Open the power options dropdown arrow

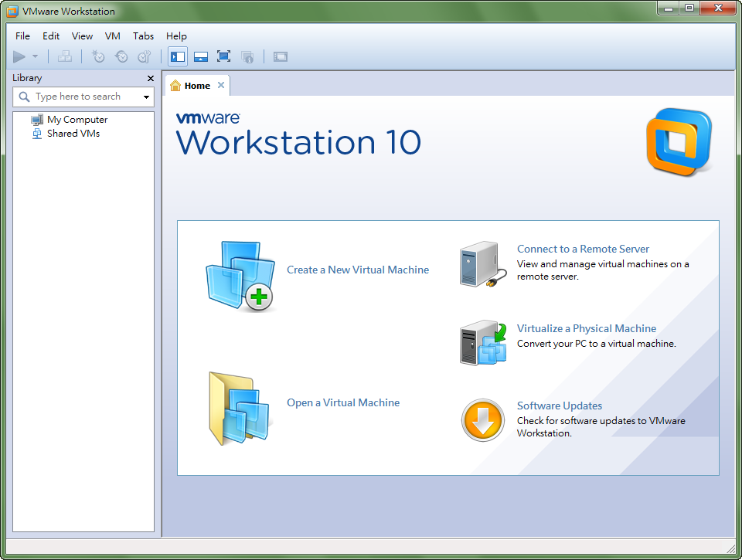[x=35, y=56]
